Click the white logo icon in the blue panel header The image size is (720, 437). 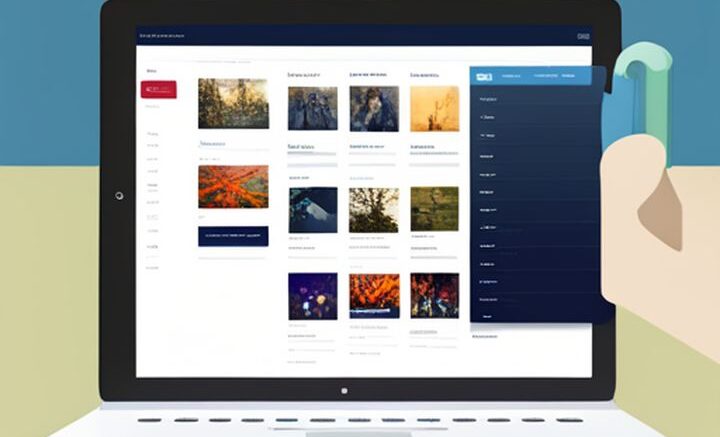point(484,77)
